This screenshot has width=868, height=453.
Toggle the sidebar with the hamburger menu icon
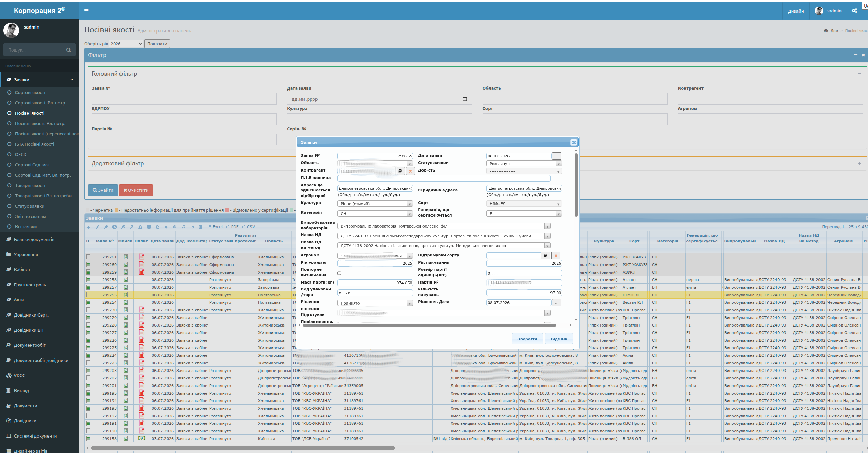[x=86, y=11]
